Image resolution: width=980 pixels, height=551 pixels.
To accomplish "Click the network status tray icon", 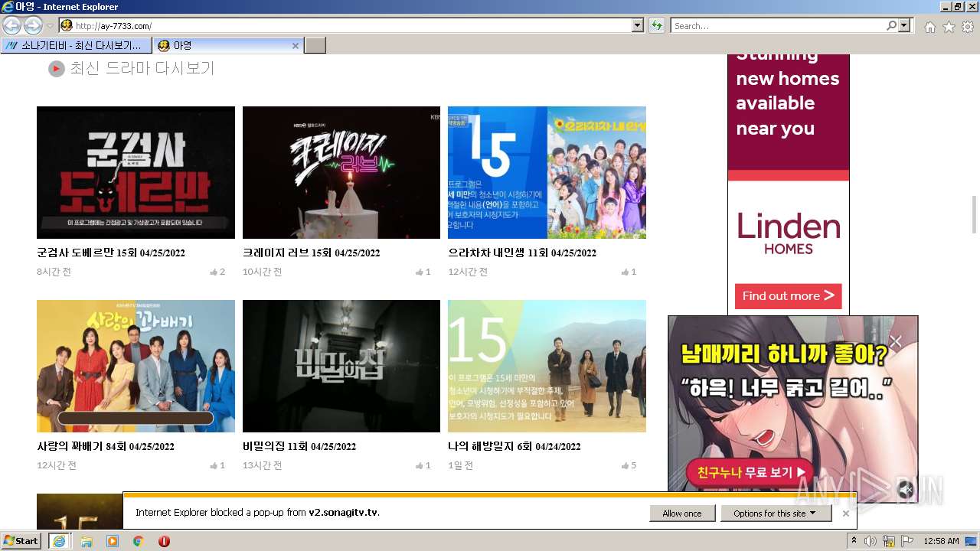I will (x=889, y=541).
